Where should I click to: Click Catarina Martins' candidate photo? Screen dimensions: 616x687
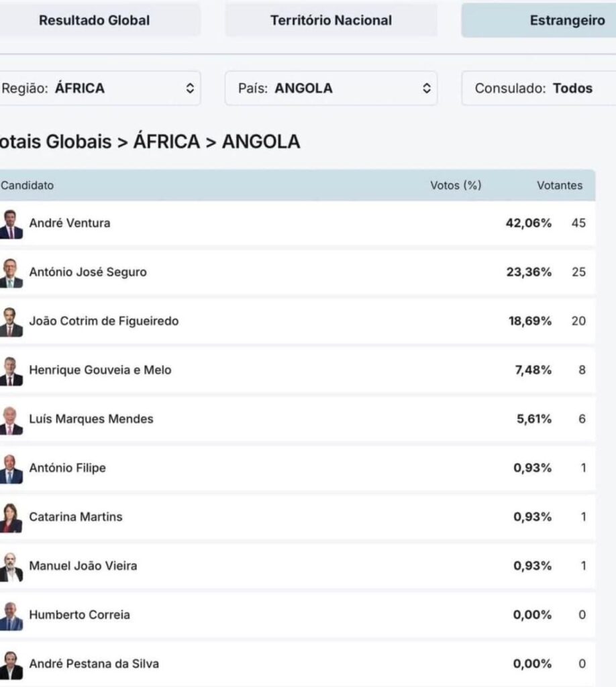coord(11,518)
